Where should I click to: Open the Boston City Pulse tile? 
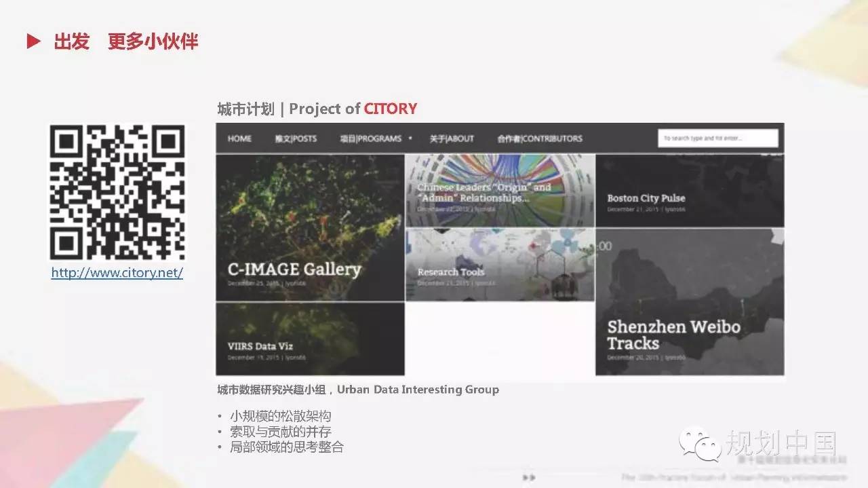(x=690, y=191)
